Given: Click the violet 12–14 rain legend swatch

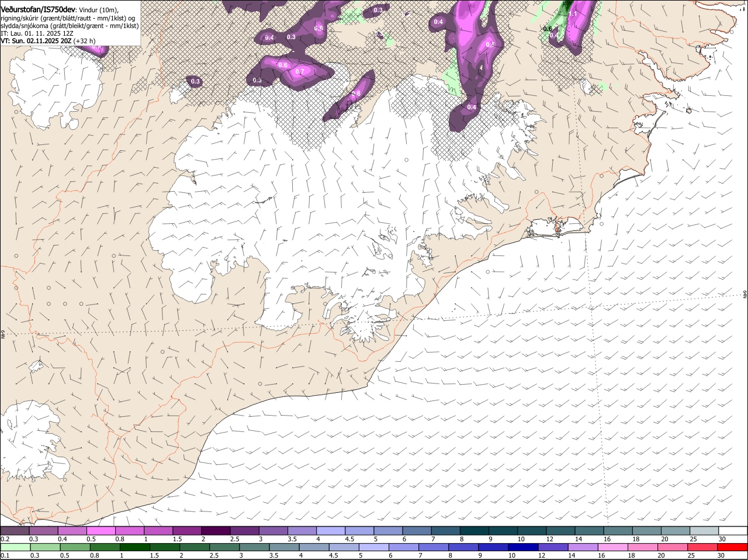Looking at the screenshot, I should click(553, 547).
